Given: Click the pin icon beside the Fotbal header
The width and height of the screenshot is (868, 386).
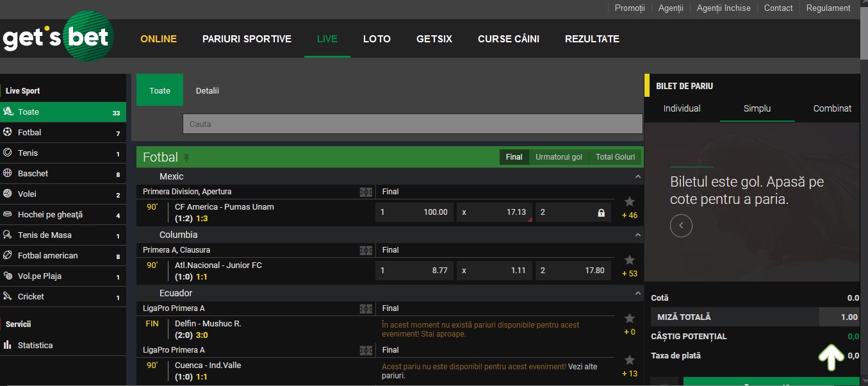Looking at the screenshot, I should (187, 158).
